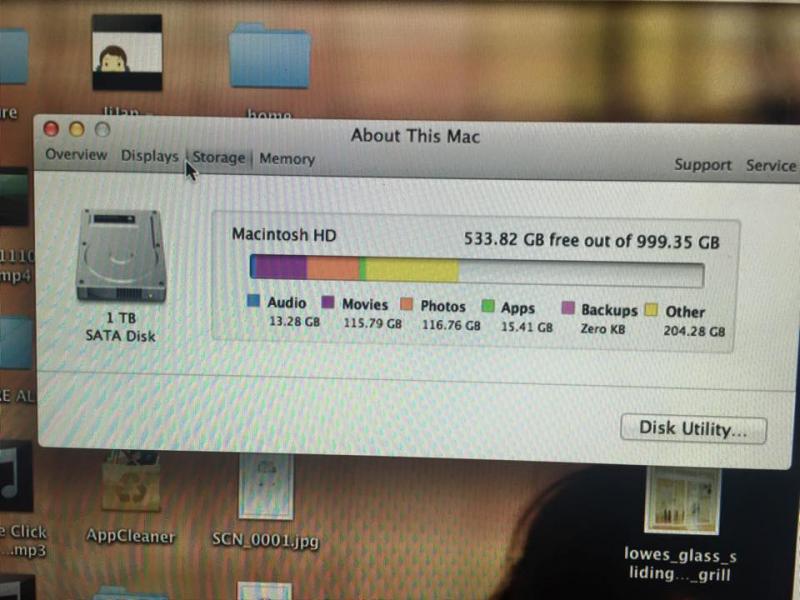Click the yellow Other segment of storage bar

[412, 270]
